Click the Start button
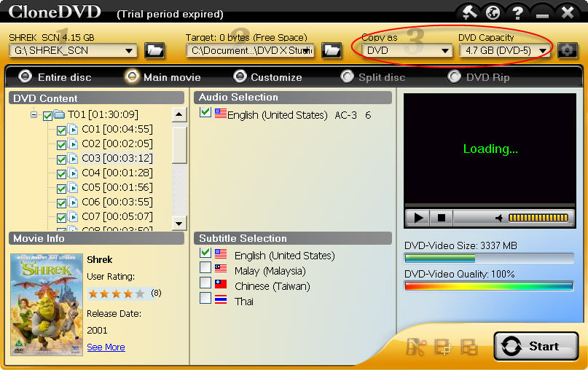Image resolution: width=588 pixels, height=370 pixels. [536, 346]
